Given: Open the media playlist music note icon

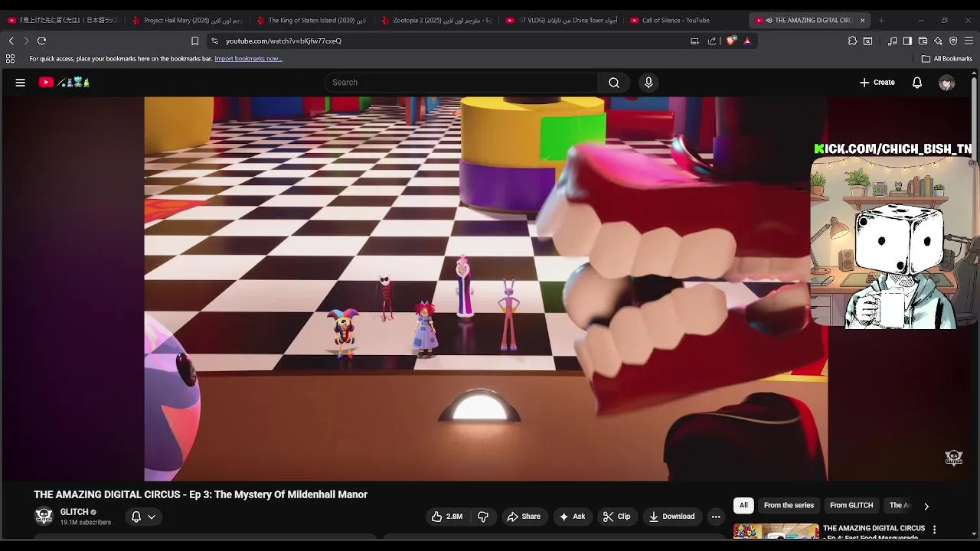Looking at the screenshot, I should pyautogui.click(x=892, y=41).
